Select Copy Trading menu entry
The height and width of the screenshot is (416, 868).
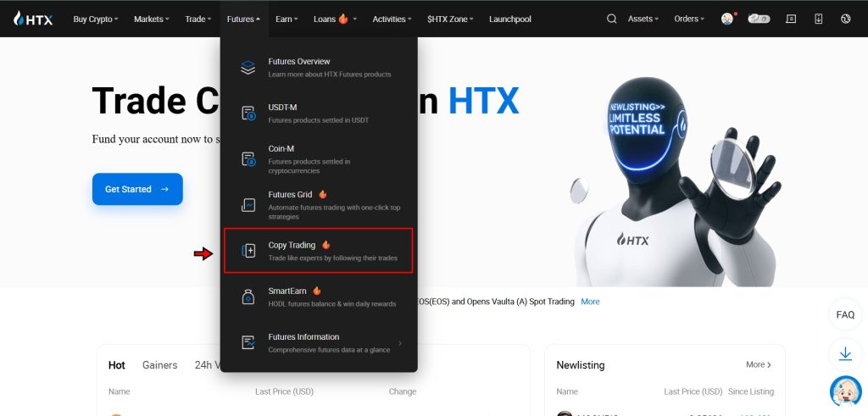(x=319, y=251)
